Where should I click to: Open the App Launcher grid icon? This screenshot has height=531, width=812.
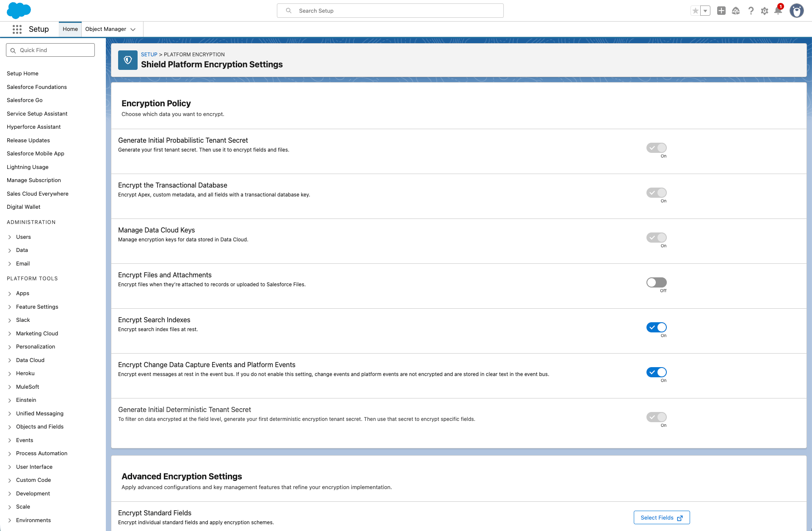pyautogui.click(x=17, y=29)
